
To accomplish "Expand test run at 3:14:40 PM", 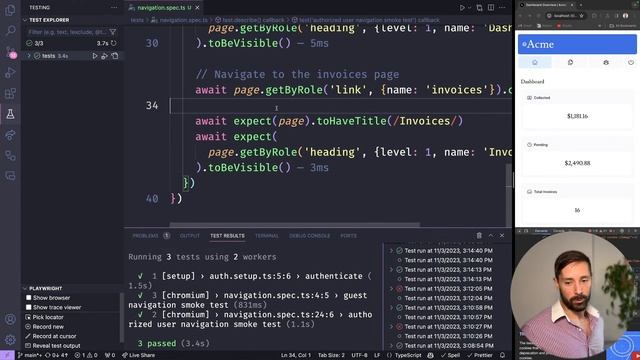I will pos(391,251).
